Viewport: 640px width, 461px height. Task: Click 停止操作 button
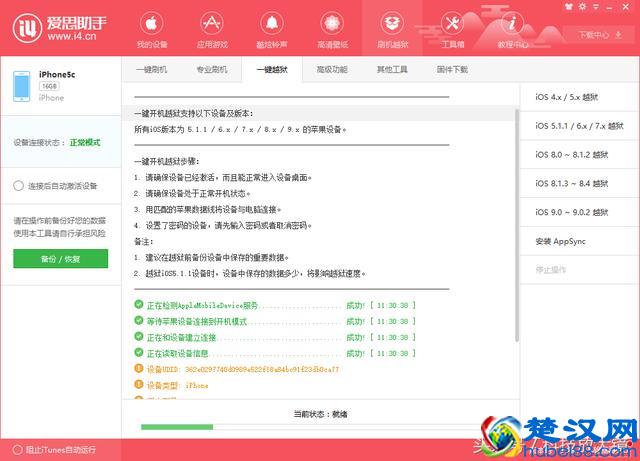click(x=580, y=270)
